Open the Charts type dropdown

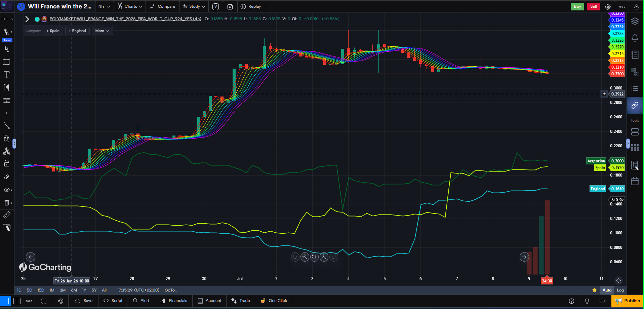(x=130, y=7)
